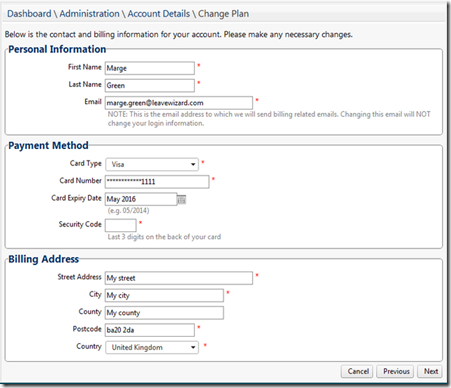
Task: Click the County label
Action: 90,312
